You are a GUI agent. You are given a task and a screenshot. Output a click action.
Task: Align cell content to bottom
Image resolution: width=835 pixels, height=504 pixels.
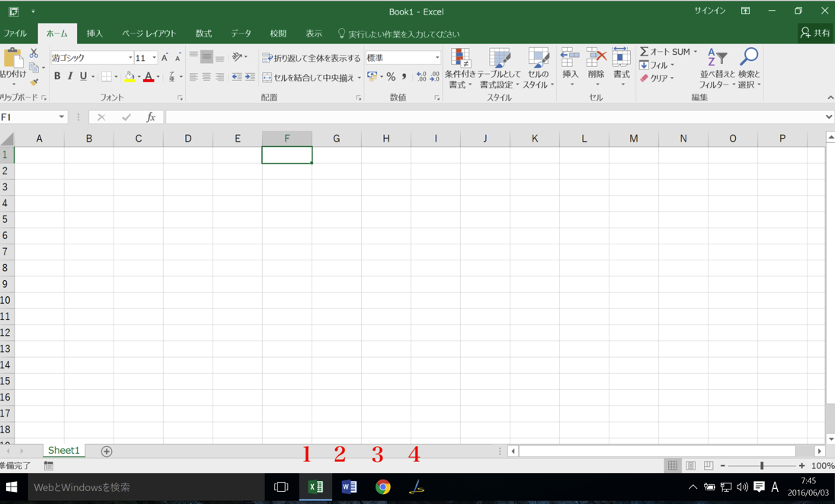tap(219, 56)
